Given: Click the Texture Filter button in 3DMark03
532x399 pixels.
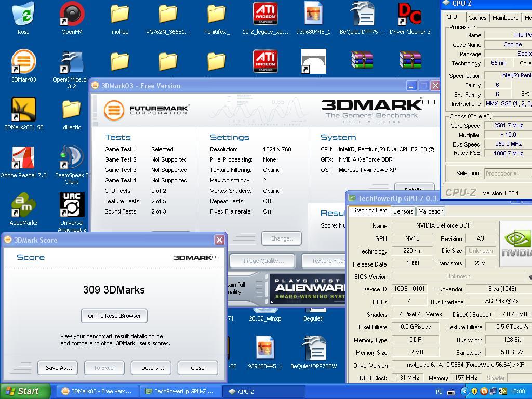Looking at the screenshot, I should point(323,261).
